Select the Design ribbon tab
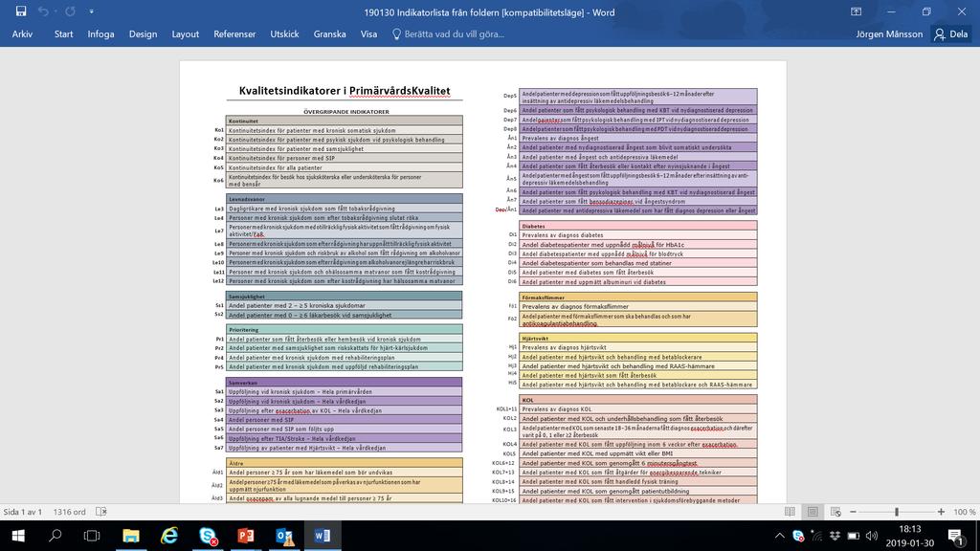This screenshot has width=980, height=551. (x=144, y=34)
